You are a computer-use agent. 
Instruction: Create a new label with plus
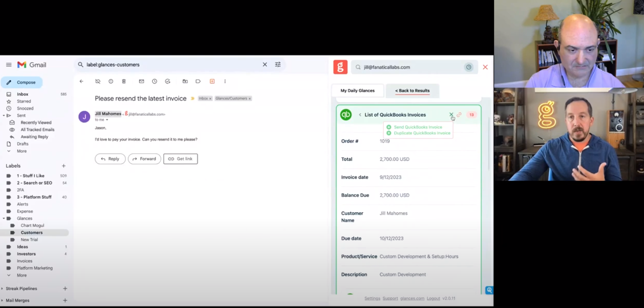[x=63, y=166]
